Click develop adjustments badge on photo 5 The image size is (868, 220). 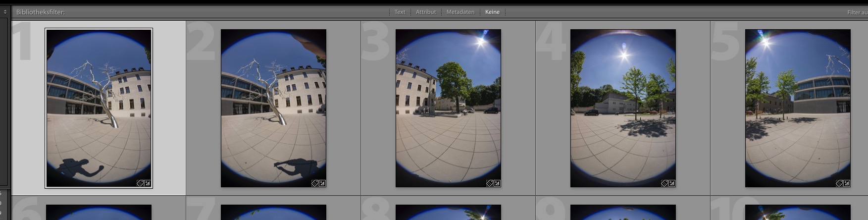[847, 183]
